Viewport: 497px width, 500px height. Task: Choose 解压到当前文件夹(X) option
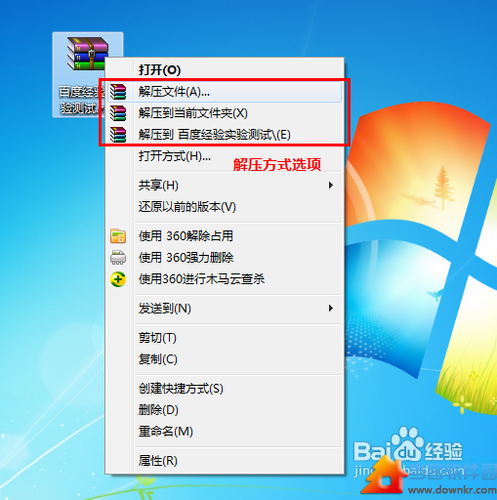(225, 113)
